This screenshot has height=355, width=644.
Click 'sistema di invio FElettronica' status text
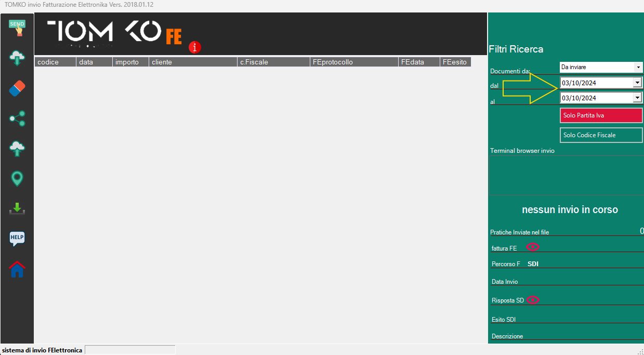tap(42, 350)
